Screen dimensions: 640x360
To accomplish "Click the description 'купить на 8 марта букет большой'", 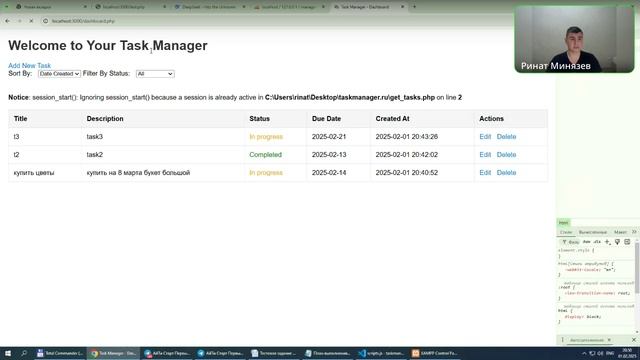I will (138, 173).
